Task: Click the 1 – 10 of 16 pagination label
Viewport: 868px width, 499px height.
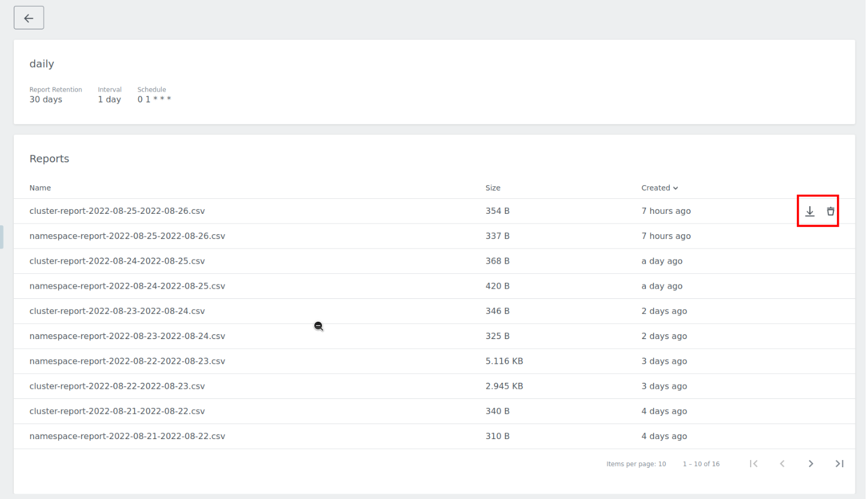Action: 700,463
